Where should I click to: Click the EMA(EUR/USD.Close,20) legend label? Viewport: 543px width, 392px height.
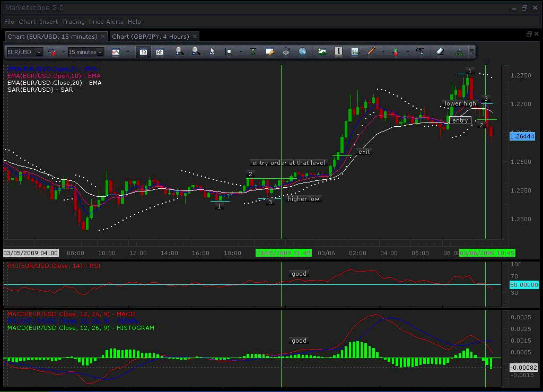55,83
